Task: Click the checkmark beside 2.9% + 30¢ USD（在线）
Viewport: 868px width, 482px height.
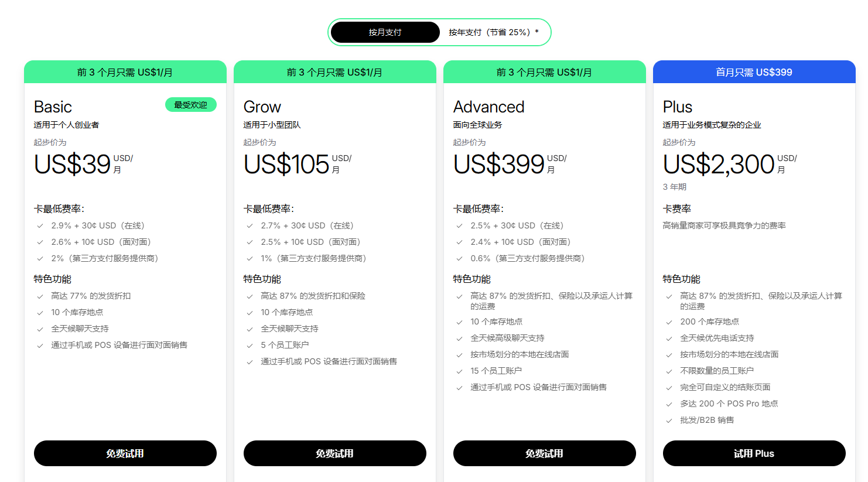Action: pyautogui.click(x=40, y=225)
